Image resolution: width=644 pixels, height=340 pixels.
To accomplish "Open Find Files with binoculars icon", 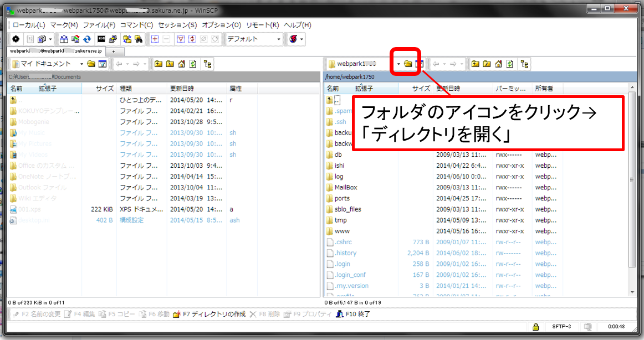I will tap(139, 39).
